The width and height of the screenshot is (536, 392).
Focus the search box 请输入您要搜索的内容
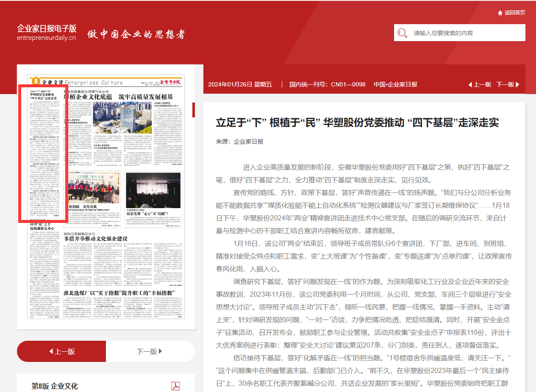(x=466, y=33)
